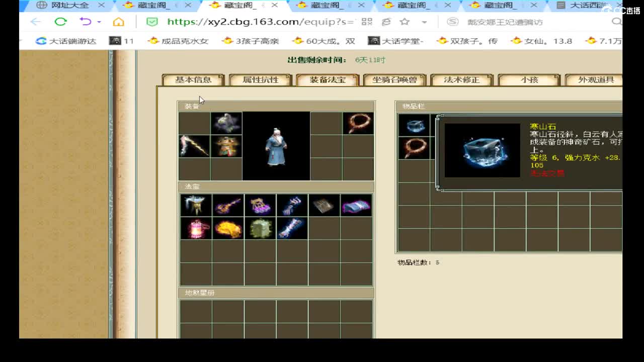Open the bookmark labeled 11

pos(122,41)
